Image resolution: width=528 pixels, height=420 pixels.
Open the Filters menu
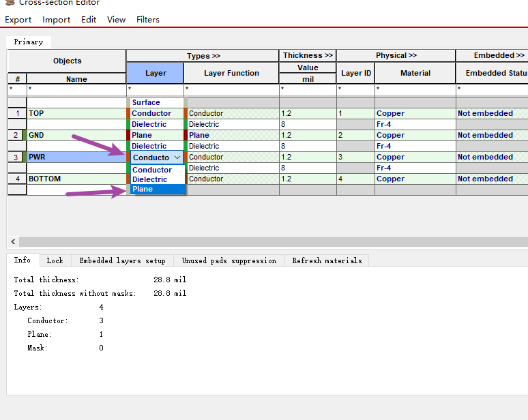coord(148,20)
